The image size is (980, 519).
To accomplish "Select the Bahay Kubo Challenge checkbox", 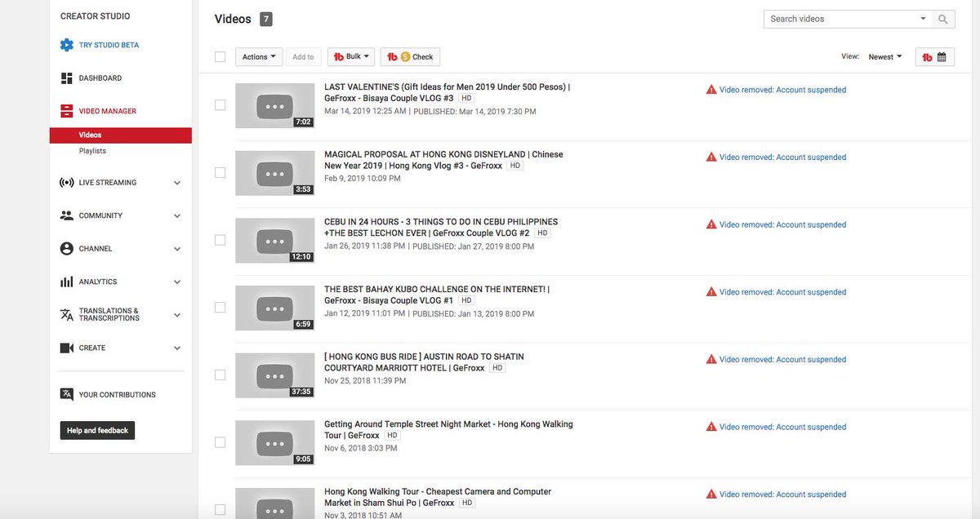I will (220, 308).
